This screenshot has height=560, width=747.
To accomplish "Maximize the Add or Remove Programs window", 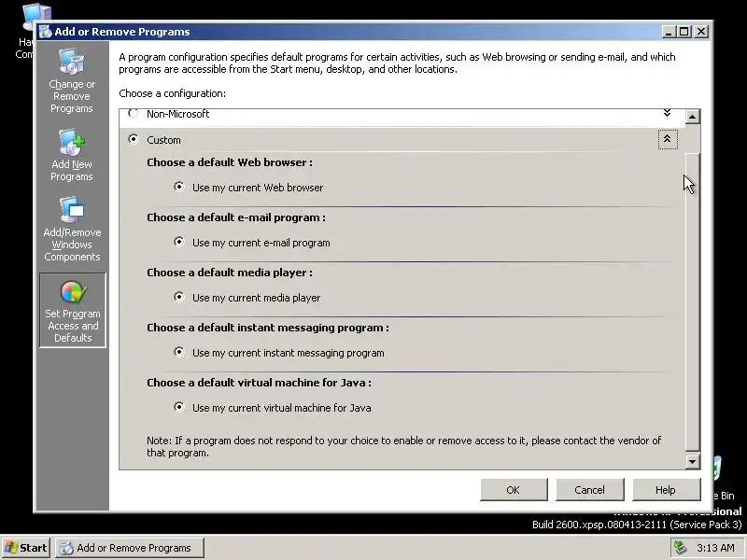I will pyautogui.click(x=684, y=32).
